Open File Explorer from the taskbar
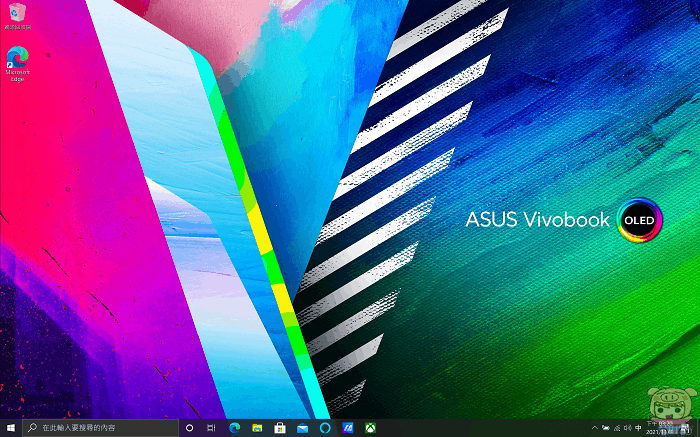700x437 pixels. (x=257, y=428)
